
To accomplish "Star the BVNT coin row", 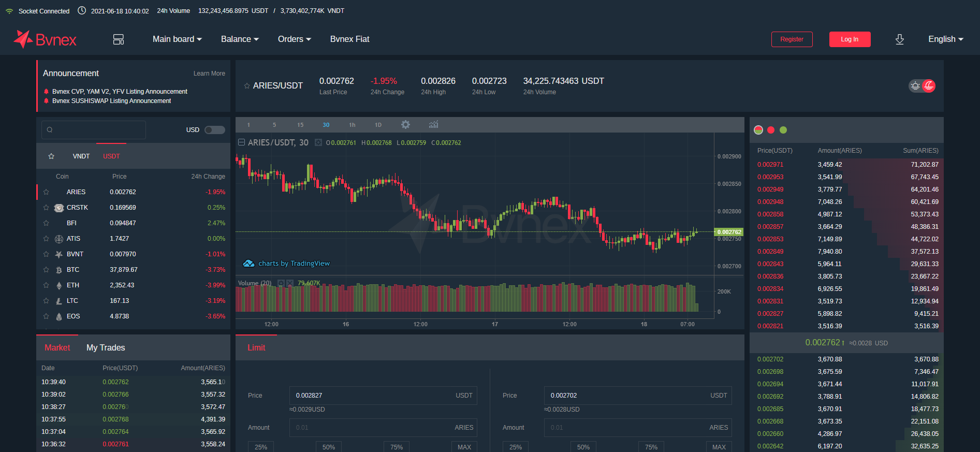I will tap(46, 254).
